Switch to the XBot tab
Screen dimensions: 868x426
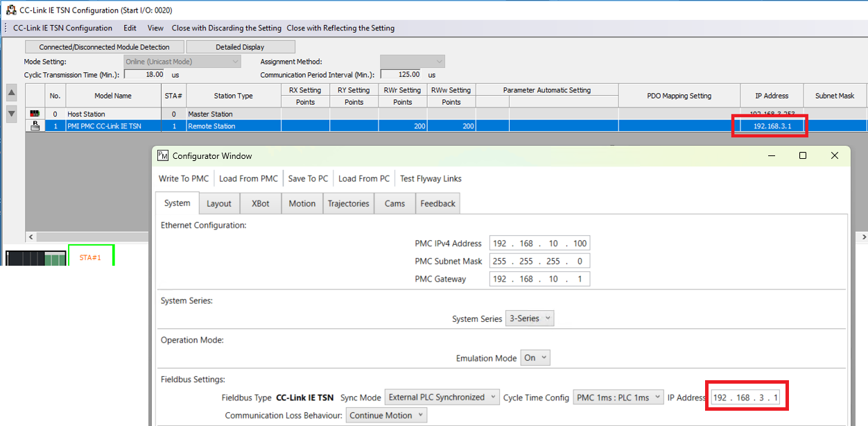click(261, 203)
